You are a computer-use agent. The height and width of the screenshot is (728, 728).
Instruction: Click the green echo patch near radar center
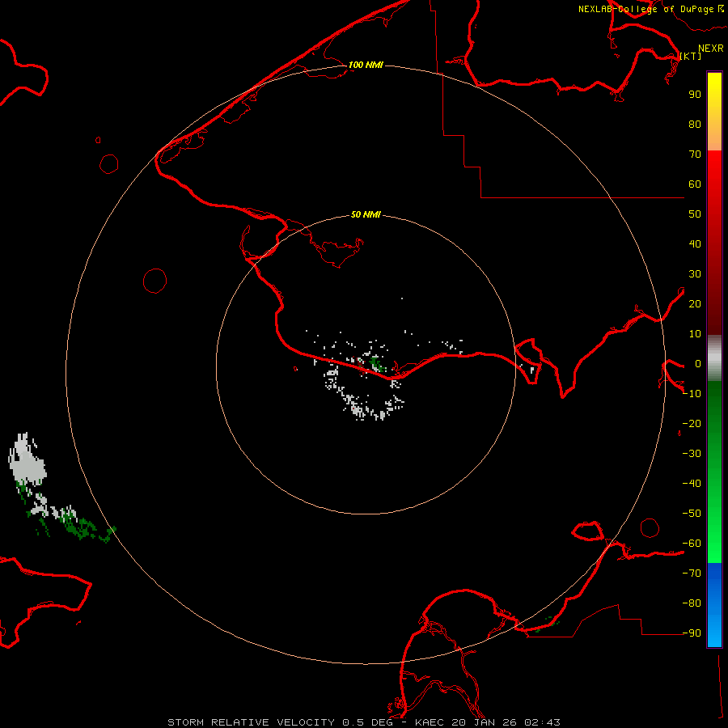point(376,363)
